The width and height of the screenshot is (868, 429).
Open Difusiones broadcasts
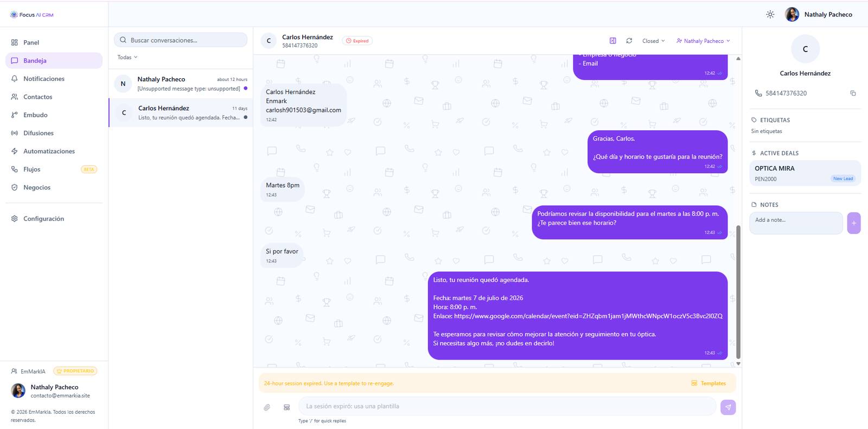[x=54, y=133]
